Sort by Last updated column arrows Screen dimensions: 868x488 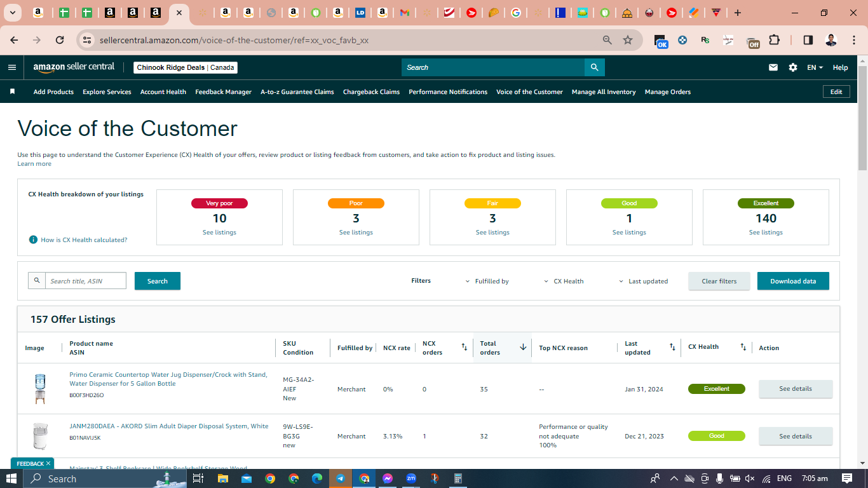click(672, 347)
